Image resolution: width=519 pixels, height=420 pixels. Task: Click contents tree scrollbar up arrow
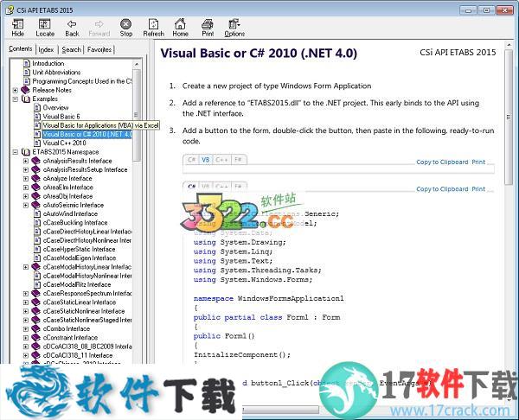(x=137, y=63)
